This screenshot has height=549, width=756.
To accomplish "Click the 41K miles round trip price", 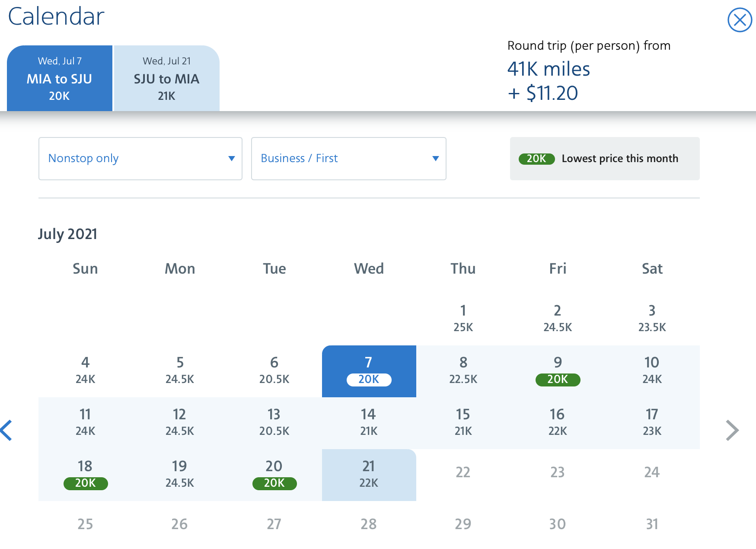I will point(548,69).
